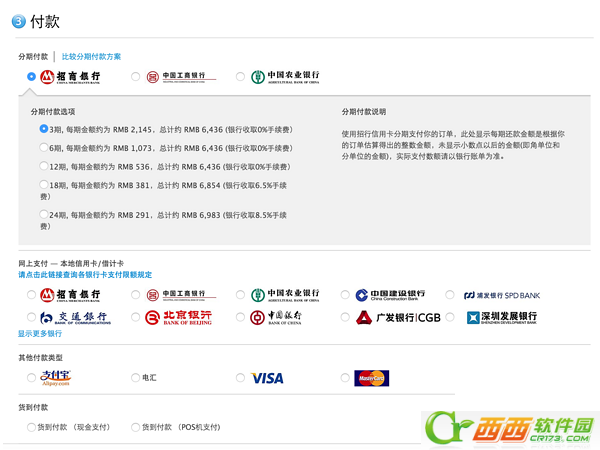This screenshot has width=600, height=450.
Task: Select SPD Bank radio button
Action: click(x=450, y=295)
